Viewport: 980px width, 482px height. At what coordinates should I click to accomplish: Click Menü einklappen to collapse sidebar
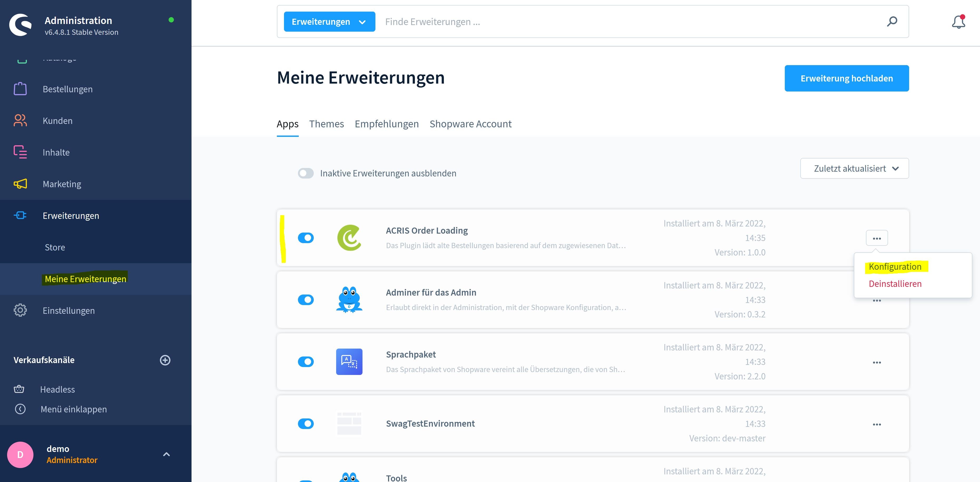click(x=73, y=409)
